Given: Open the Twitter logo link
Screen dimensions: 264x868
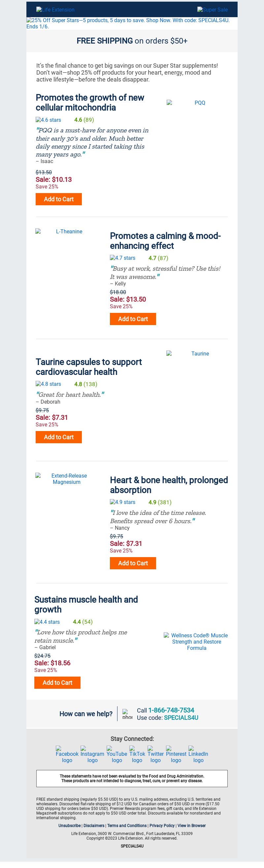Looking at the screenshot, I should 155,754.
